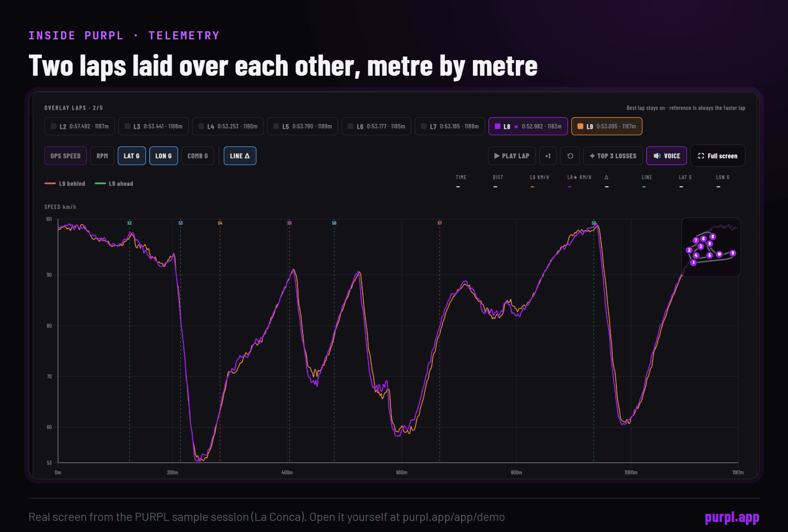
Task: Enable lap L5 0:53.790 overlay checkbox
Action: point(276,126)
